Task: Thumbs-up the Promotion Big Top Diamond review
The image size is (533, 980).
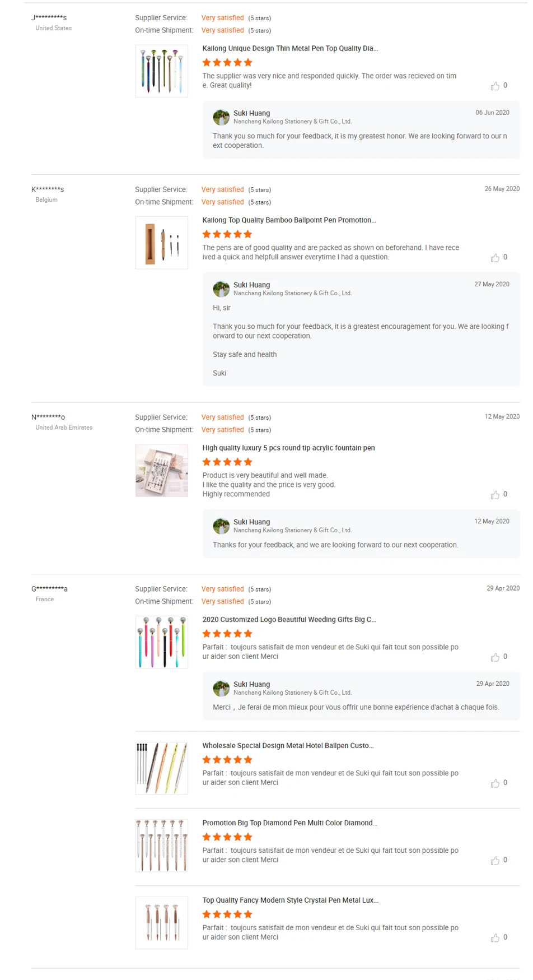Action: [495, 861]
